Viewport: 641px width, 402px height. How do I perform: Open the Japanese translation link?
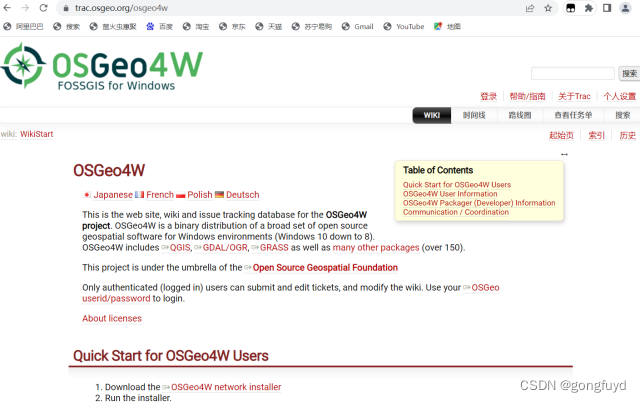tap(113, 195)
